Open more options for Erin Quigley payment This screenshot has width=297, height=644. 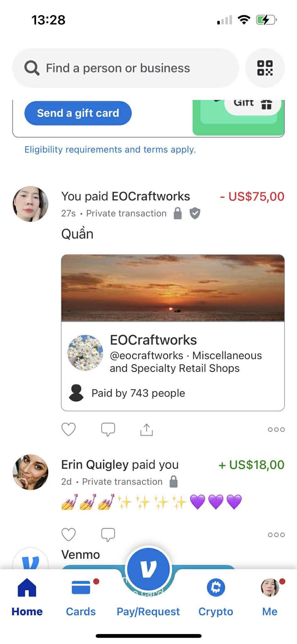coord(276,535)
